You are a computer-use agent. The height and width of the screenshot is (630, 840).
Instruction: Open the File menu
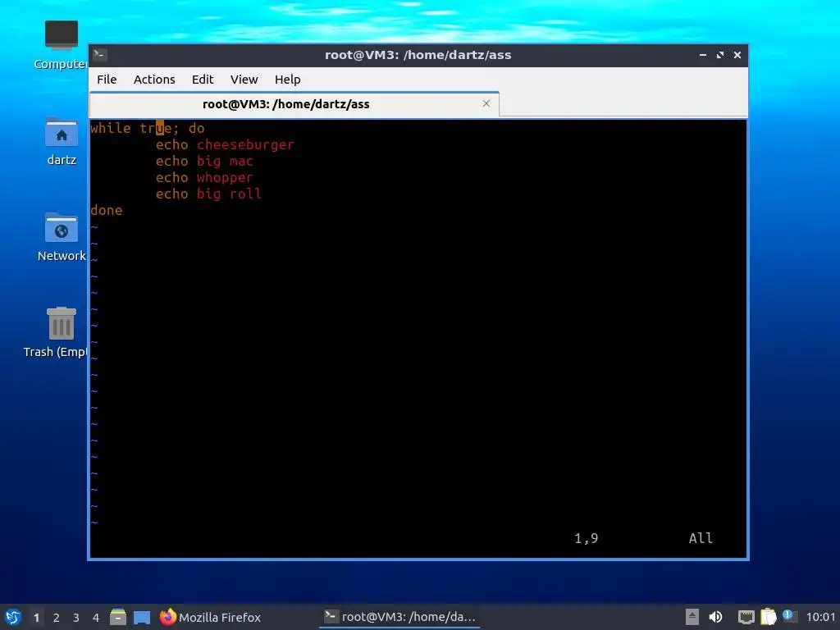pos(107,80)
